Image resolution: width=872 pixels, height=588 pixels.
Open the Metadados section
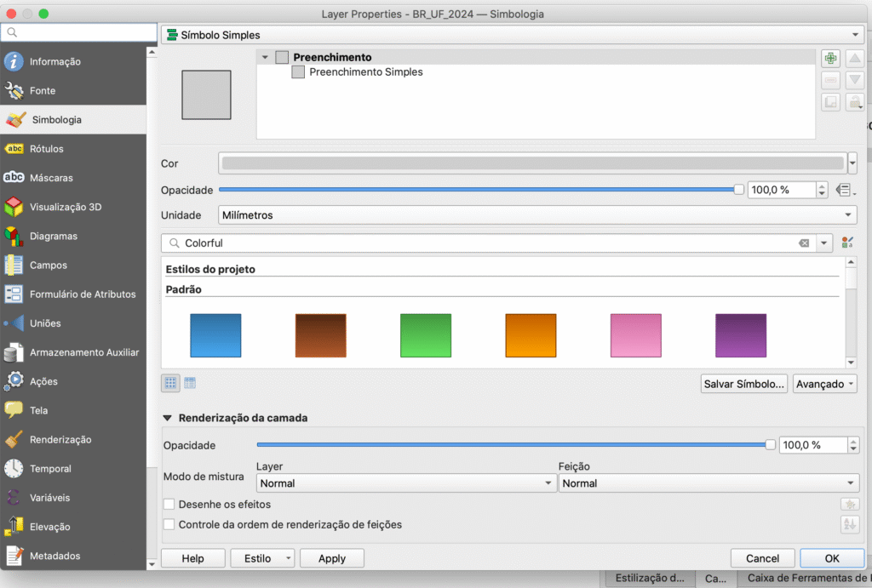coord(73,556)
